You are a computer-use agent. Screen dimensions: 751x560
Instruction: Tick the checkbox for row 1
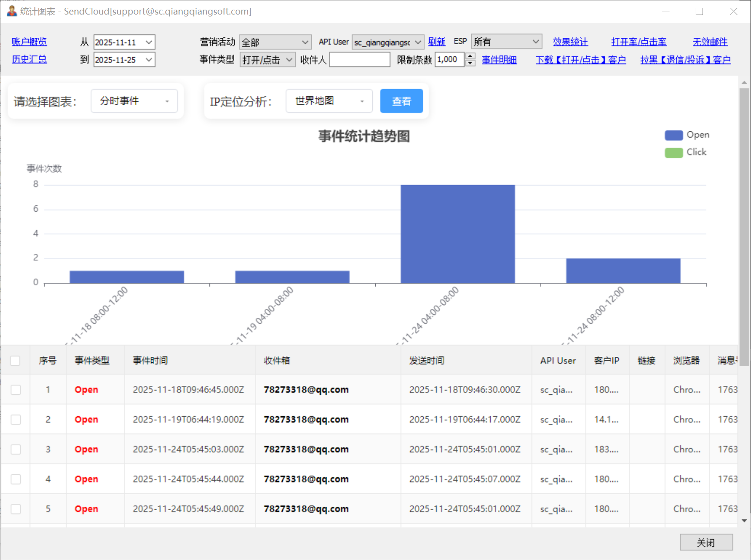click(16, 390)
